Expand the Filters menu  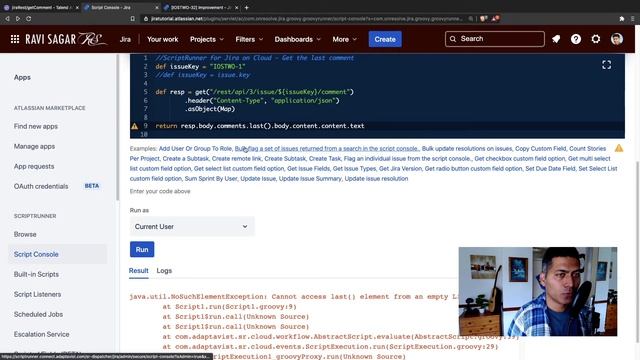249,39
